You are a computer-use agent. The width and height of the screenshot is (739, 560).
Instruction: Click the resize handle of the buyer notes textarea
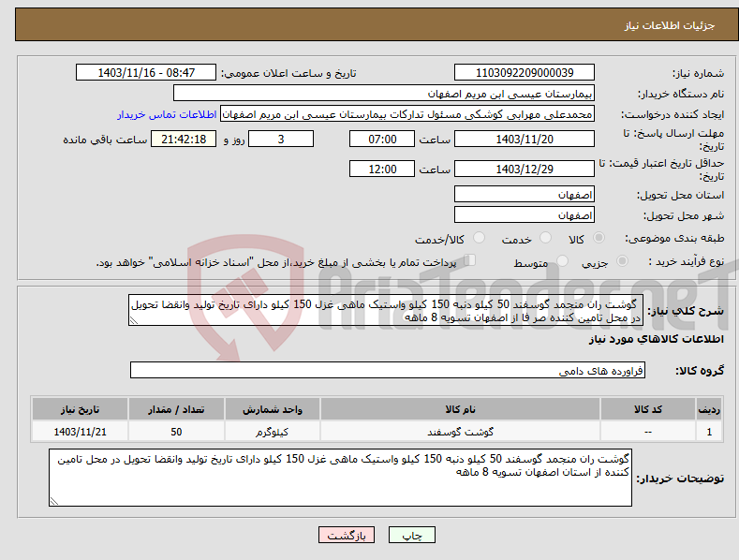[x=54, y=501]
